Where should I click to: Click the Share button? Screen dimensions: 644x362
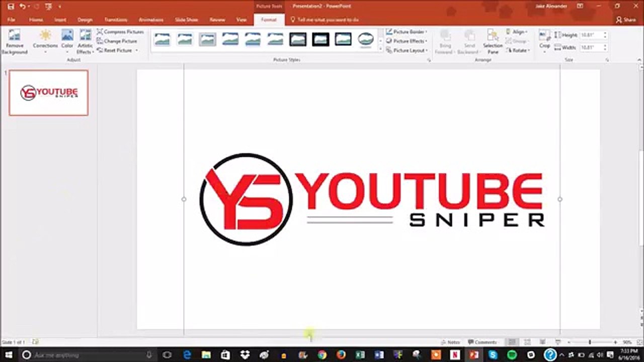point(626,20)
